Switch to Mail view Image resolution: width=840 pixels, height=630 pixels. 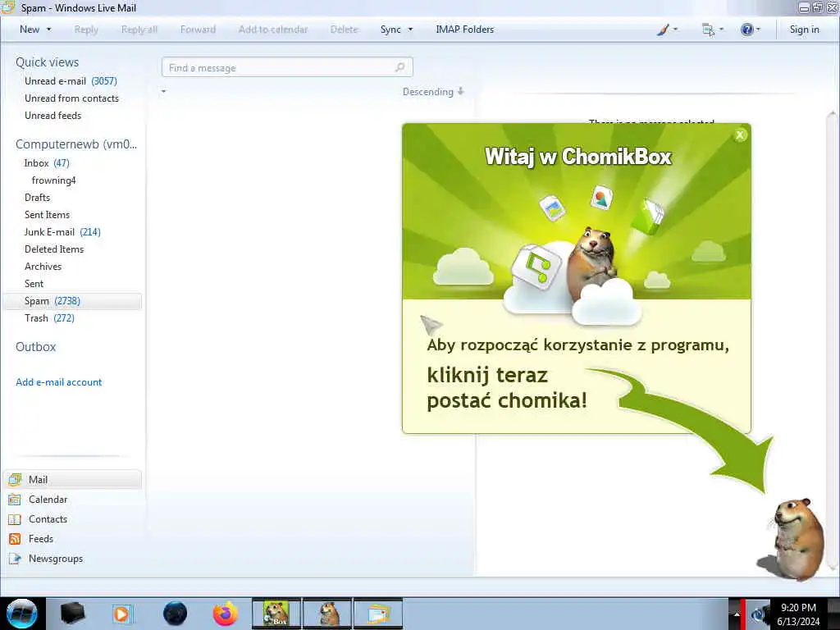click(72, 479)
